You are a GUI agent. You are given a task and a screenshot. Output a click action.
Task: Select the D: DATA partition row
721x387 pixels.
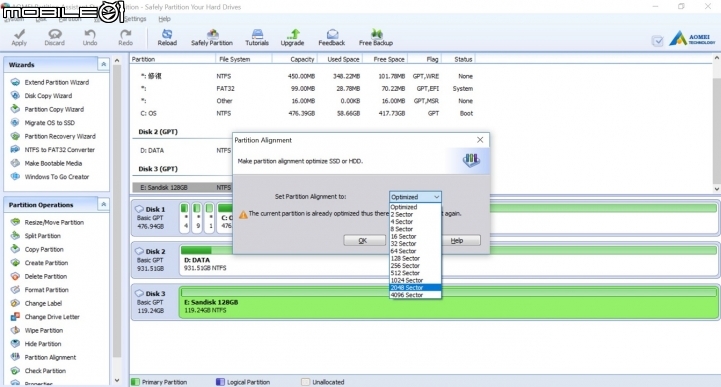tap(183, 150)
